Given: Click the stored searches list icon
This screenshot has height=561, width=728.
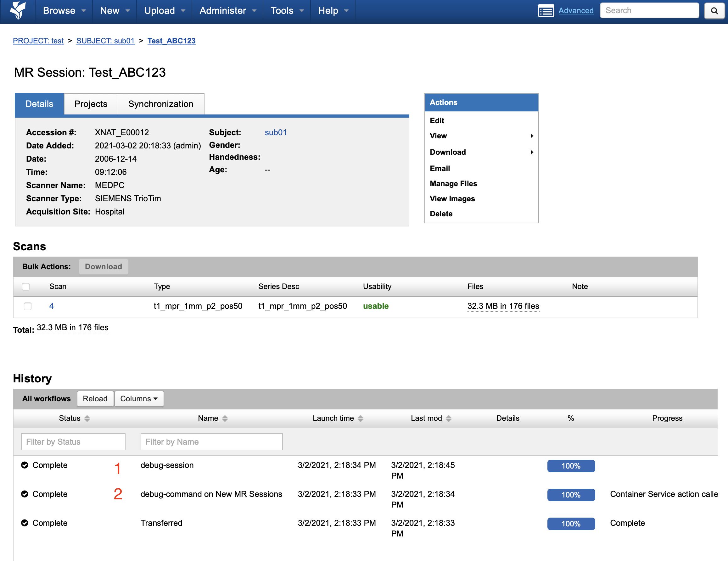Looking at the screenshot, I should [546, 11].
